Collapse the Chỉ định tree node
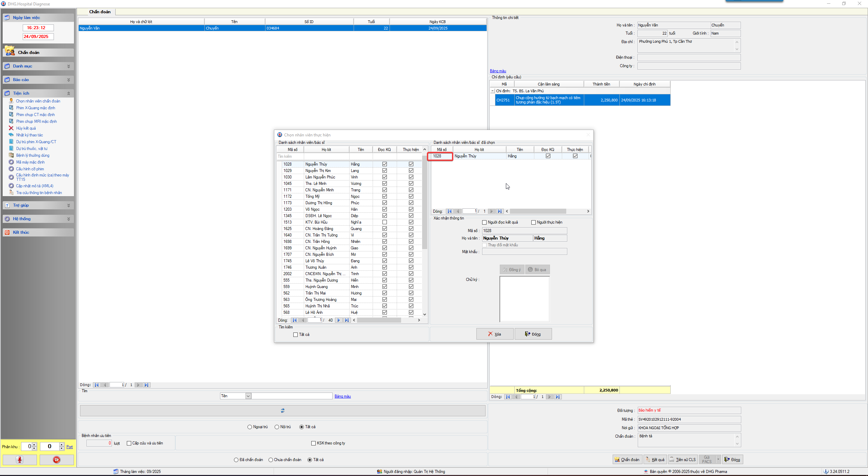The height and width of the screenshot is (476, 868). (493, 91)
